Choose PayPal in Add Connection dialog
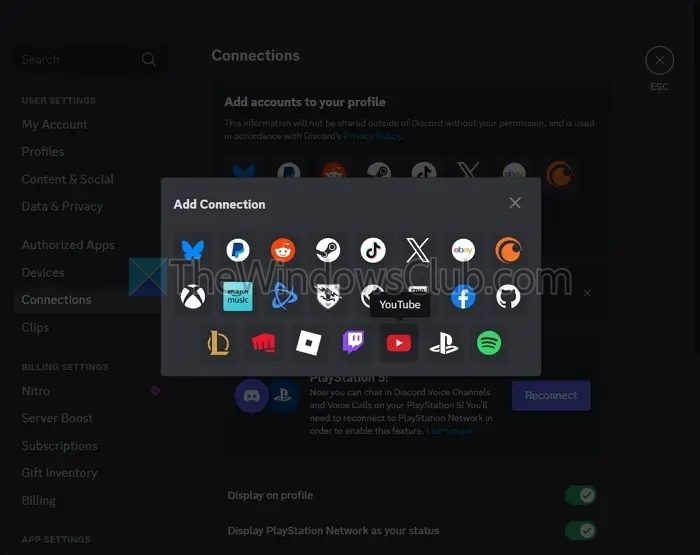 tap(238, 250)
